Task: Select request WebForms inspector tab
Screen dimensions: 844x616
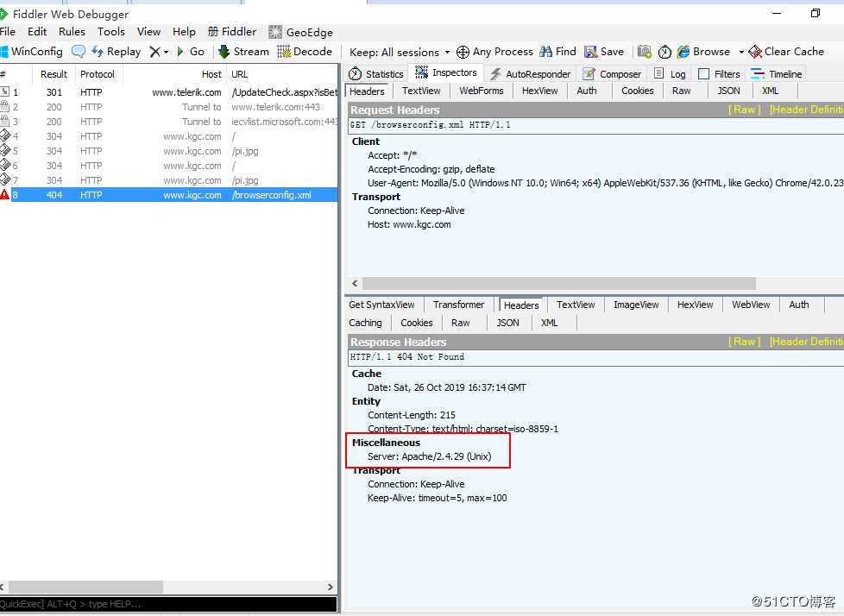Action: pyautogui.click(x=482, y=91)
